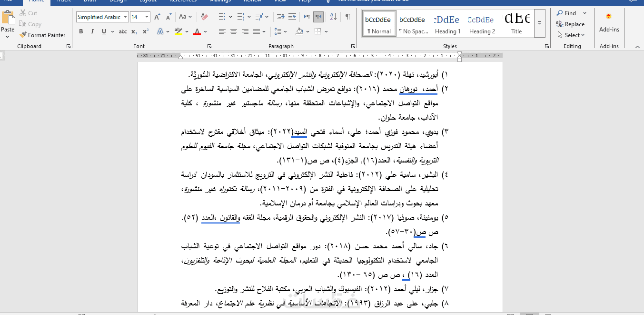Open the Paragraph settings dialog launcher
This screenshot has height=315, width=644.
point(353,46)
